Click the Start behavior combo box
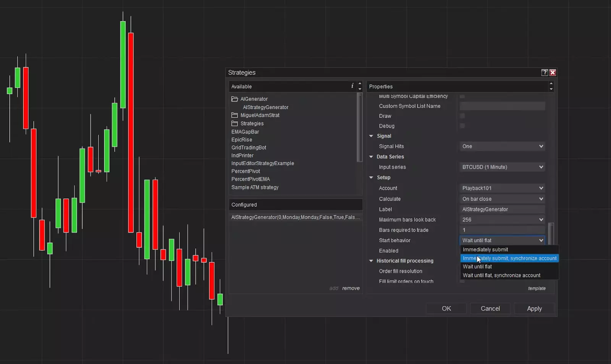This screenshot has height=364, width=611. click(503, 240)
